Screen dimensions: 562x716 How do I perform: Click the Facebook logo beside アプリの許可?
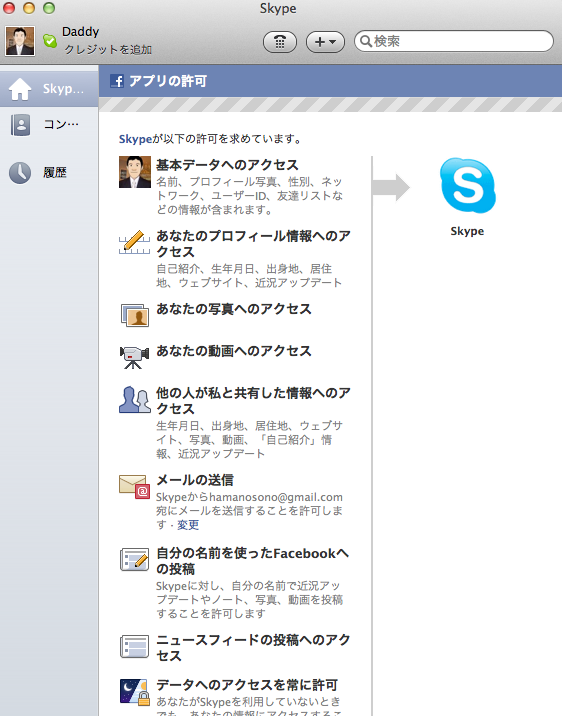tap(117, 81)
